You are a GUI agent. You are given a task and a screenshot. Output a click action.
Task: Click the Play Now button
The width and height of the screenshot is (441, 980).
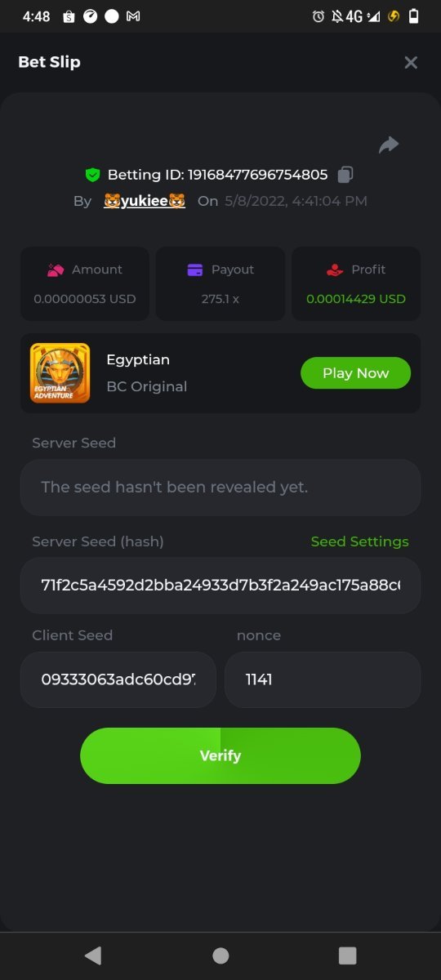tap(355, 373)
